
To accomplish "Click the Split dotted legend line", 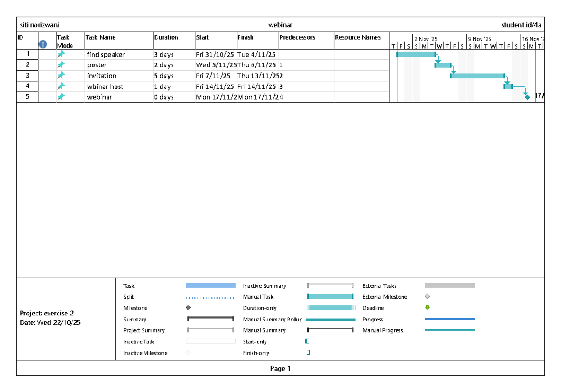I will point(210,297).
